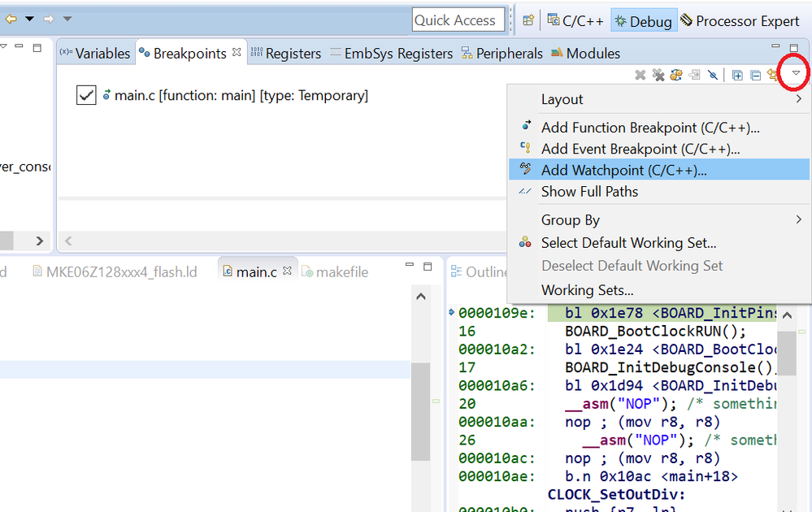
Task: Click Breakpoints pane left scroll arrow
Action: [x=68, y=241]
